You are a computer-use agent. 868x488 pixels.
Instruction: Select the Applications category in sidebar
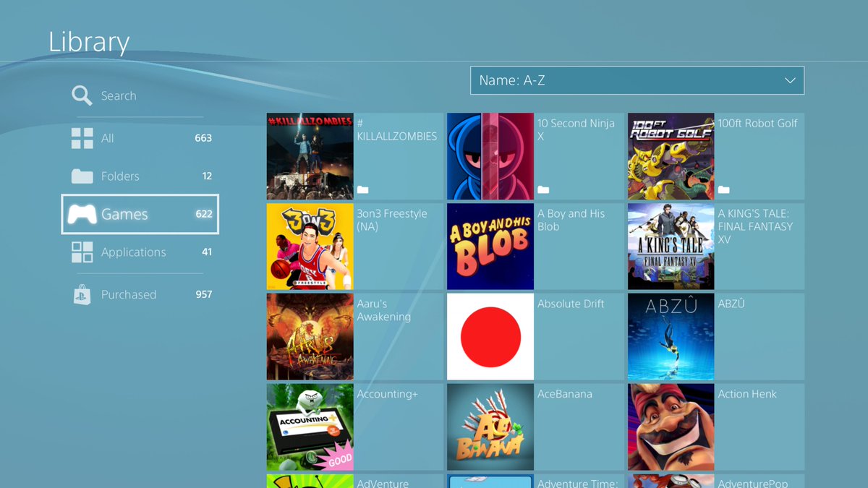[x=140, y=252]
